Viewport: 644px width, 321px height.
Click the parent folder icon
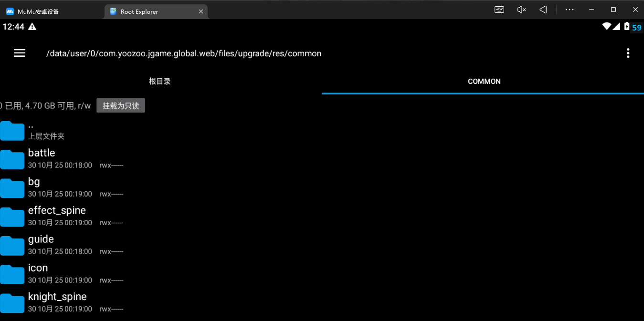tap(12, 131)
